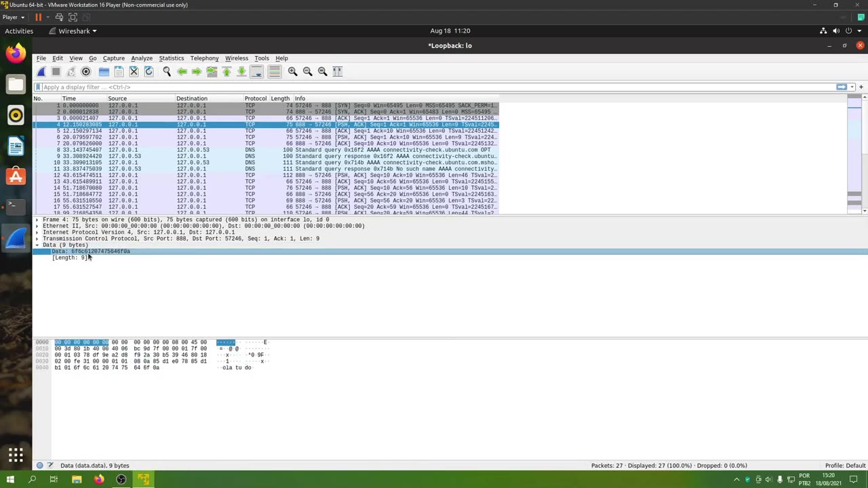Toggle packet list colorization

274,71
